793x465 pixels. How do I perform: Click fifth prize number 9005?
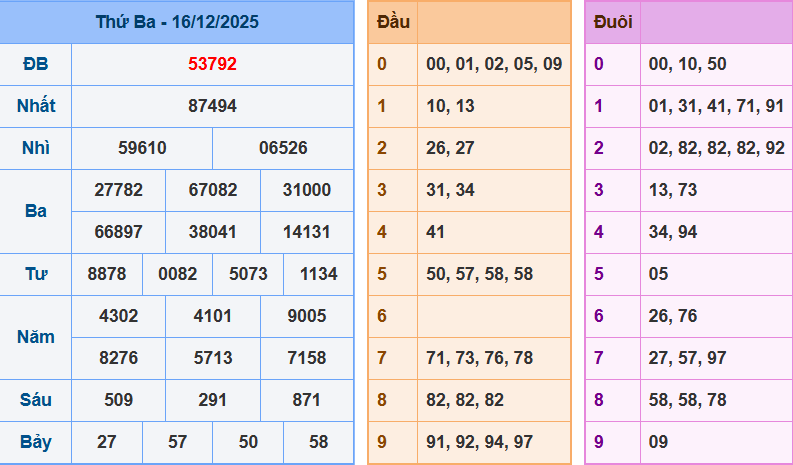click(x=307, y=316)
